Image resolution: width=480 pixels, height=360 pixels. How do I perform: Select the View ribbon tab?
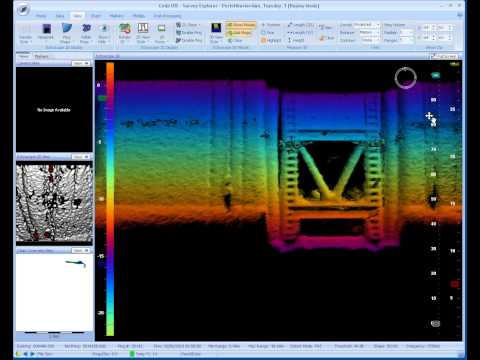[77, 16]
